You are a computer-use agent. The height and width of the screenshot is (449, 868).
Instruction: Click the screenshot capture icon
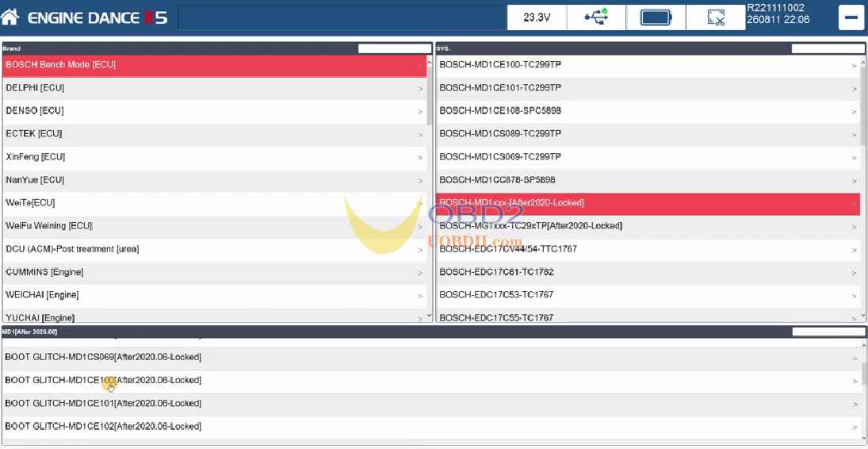click(716, 17)
